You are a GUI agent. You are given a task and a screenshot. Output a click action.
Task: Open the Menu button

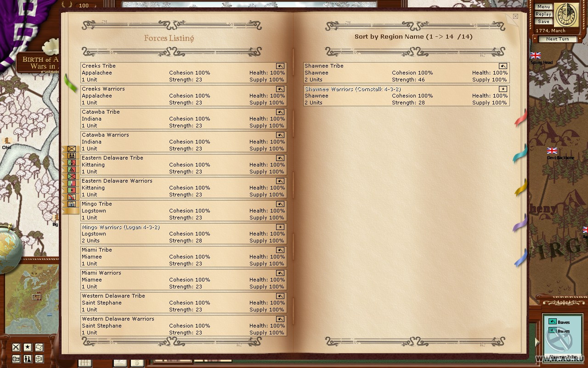pyautogui.click(x=543, y=7)
